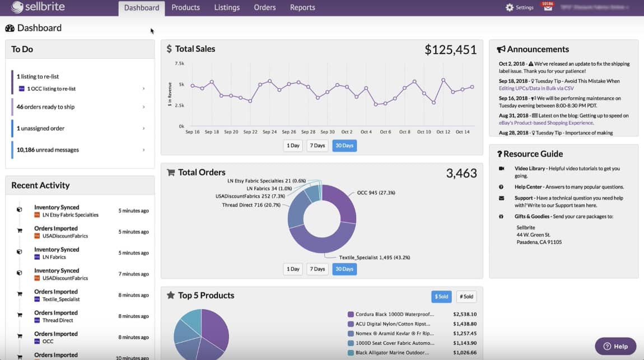644x360 pixels.
Task: Open the Reports tab
Action: (x=302, y=7)
